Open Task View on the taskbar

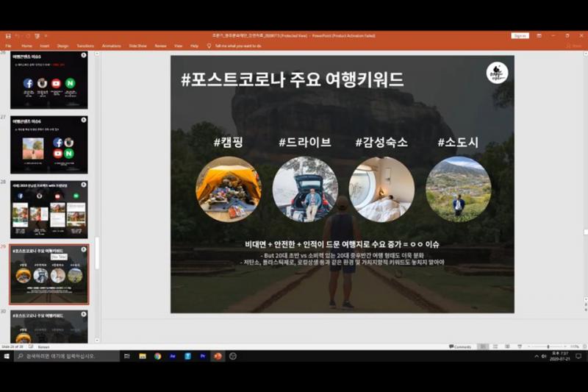point(126,356)
